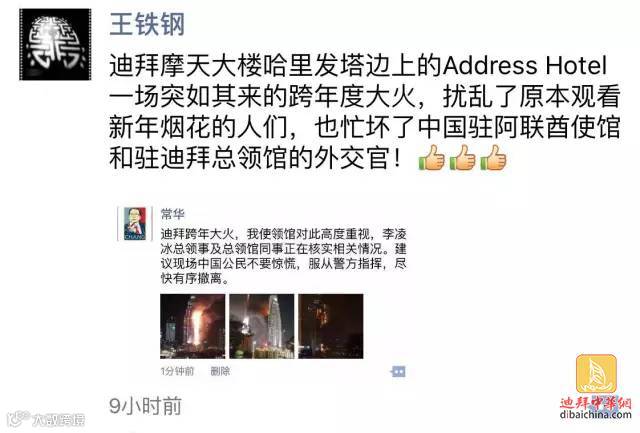Click the 迪拜中华网 red text

tap(596, 403)
